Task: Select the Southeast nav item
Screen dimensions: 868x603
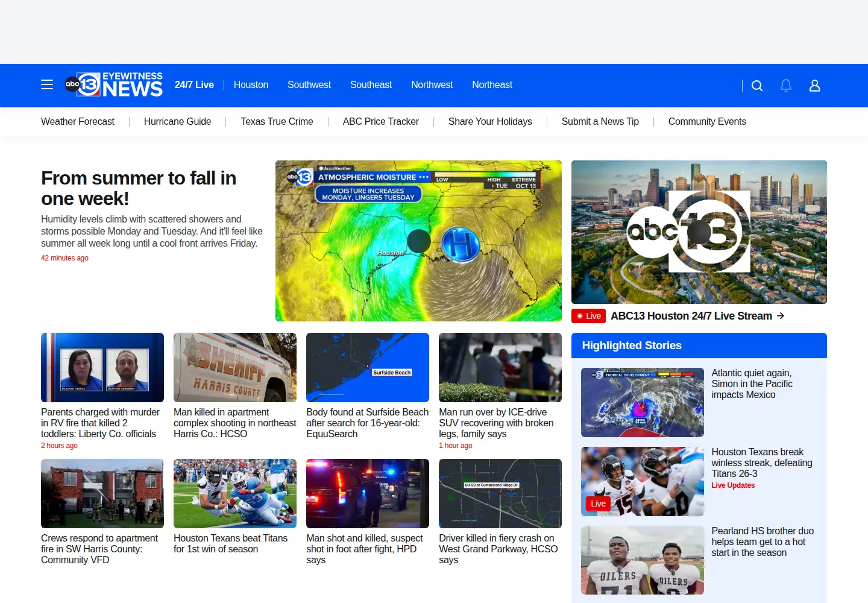Action: point(371,85)
